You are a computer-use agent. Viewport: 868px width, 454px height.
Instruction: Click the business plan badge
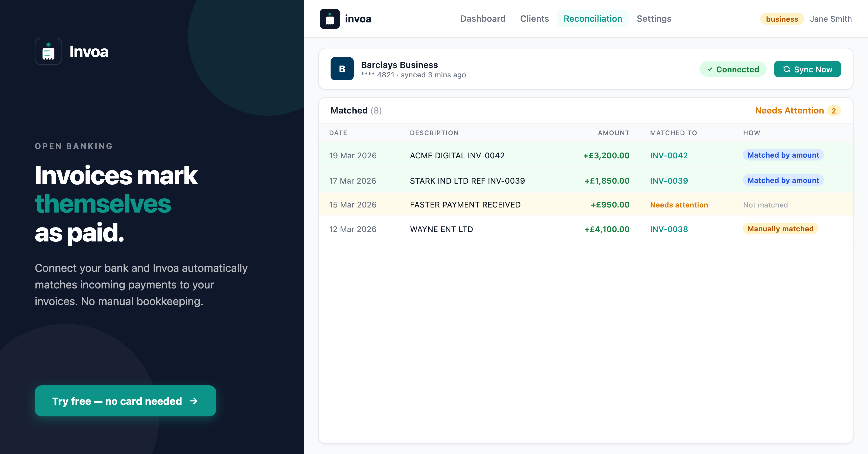coord(782,19)
